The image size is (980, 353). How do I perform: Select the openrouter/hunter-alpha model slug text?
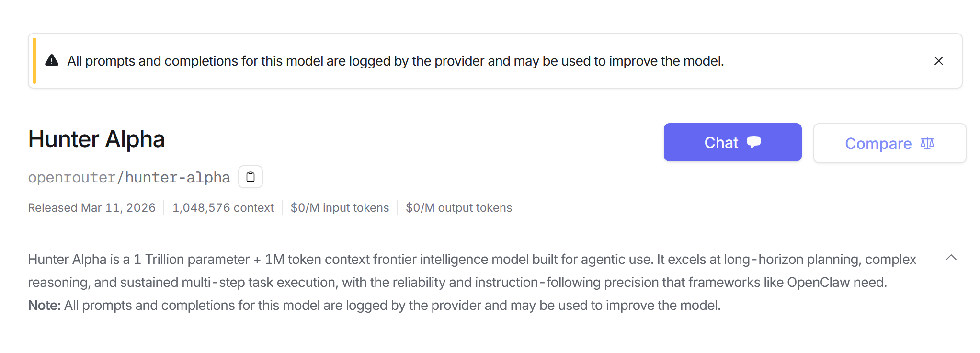point(129,178)
